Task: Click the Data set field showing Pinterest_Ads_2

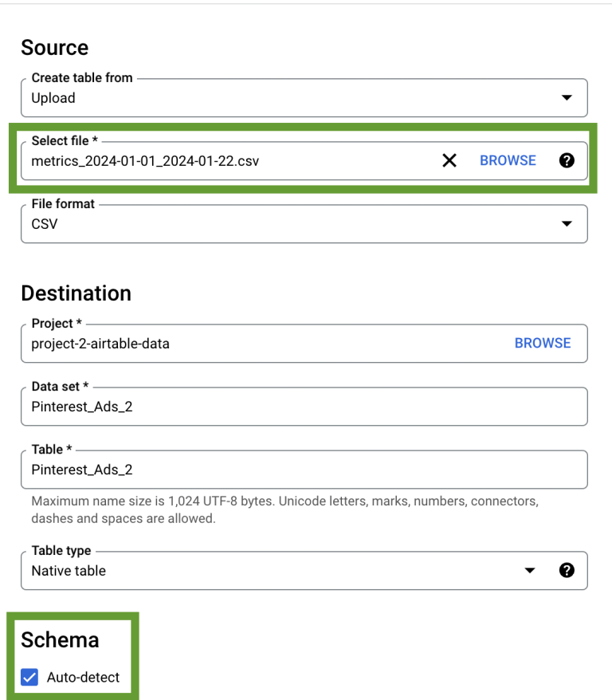Action: click(239, 406)
